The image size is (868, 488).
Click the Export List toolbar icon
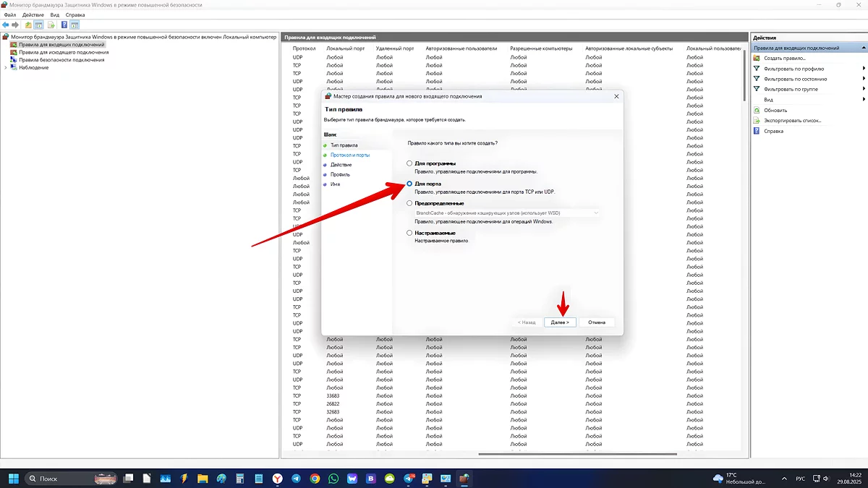[51, 25]
